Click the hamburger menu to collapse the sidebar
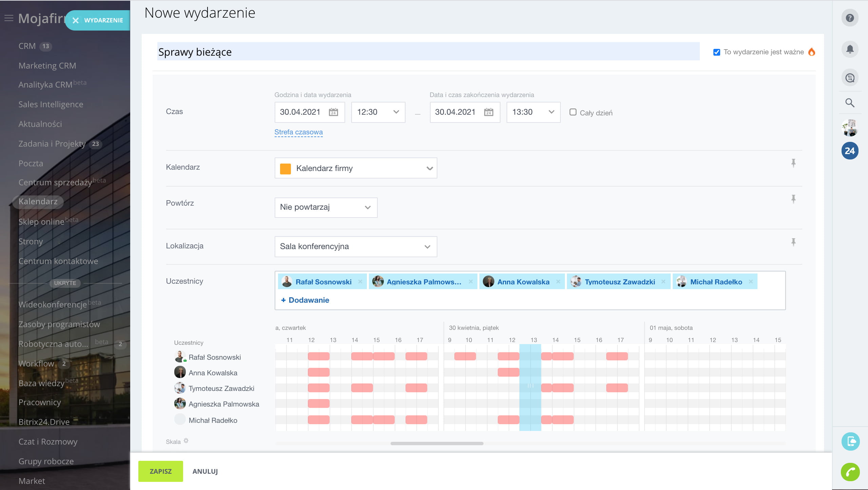 pyautogui.click(x=9, y=18)
